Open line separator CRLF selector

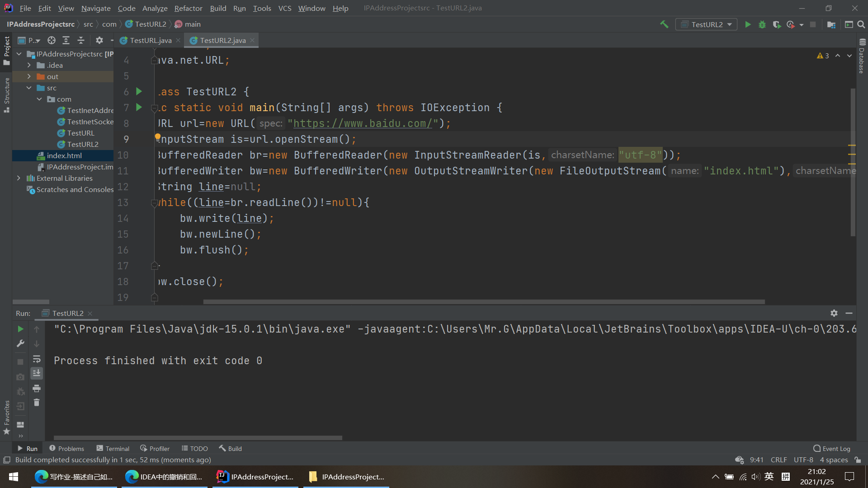(778, 460)
